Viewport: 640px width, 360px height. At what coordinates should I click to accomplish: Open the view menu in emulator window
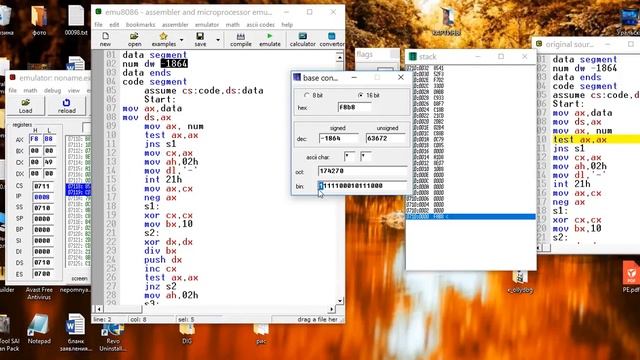coord(73,90)
